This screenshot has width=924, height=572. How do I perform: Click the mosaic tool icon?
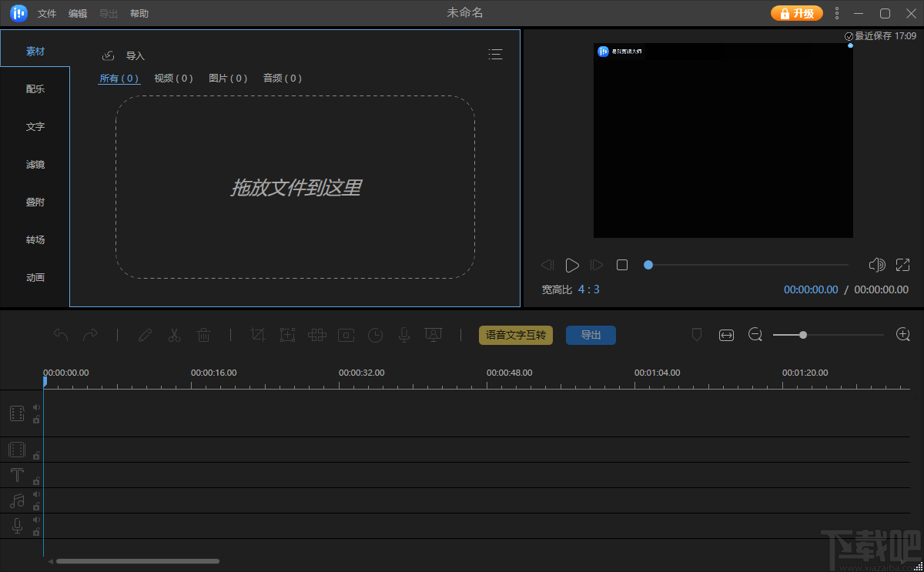(x=316, y=335)
